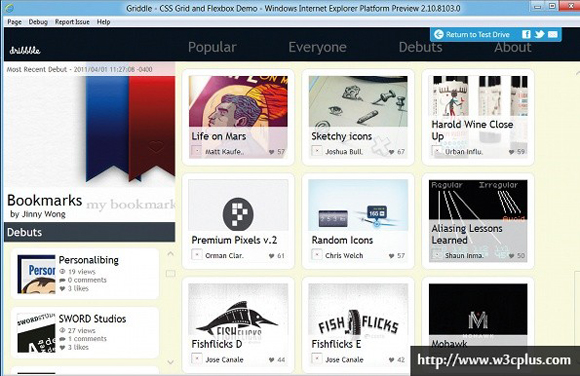
Task: Select the Personalibing debut item
Action: click(x=85, y=273)
